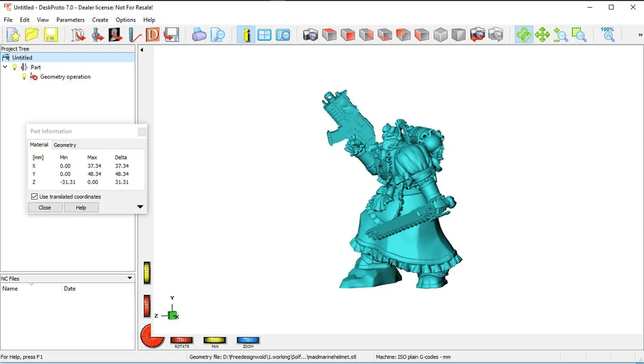Click the Help button in Part Information
Screen dimensions: 644x364
[x=81, y=208]
